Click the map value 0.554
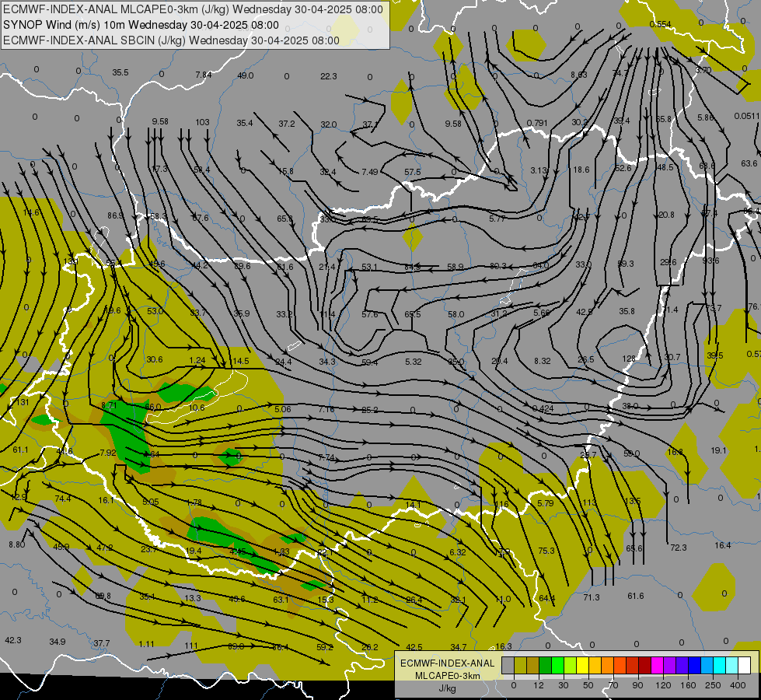This screenshot has width=761, height=700. pyautogui.click(x=660, y=24)
